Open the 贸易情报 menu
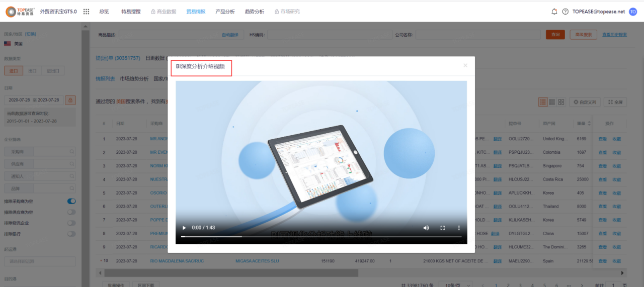This screenshot has width=644, height=287. point(196,12)
